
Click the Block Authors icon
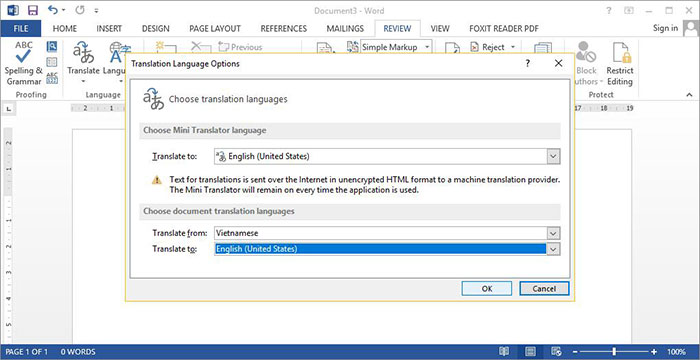pyautogui.click(x=586, y=53)
